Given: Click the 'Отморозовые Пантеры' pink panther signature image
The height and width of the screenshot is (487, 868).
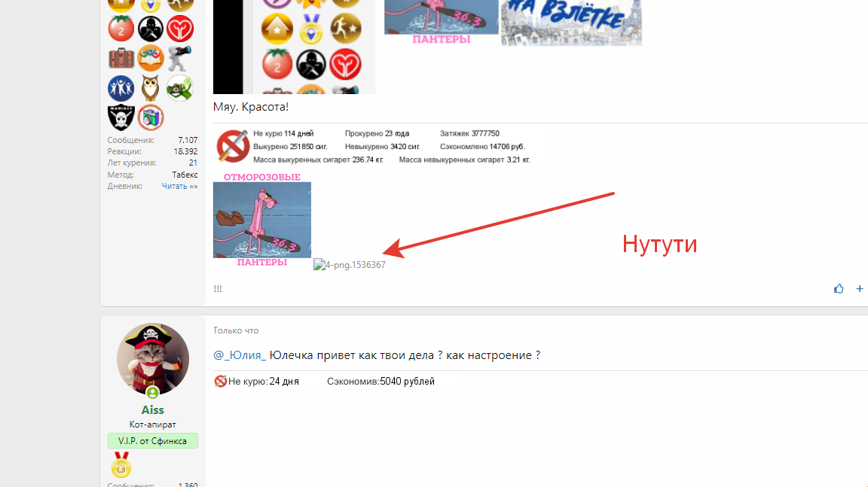Looking at the screenshot, I should click(x=262, y=220).
